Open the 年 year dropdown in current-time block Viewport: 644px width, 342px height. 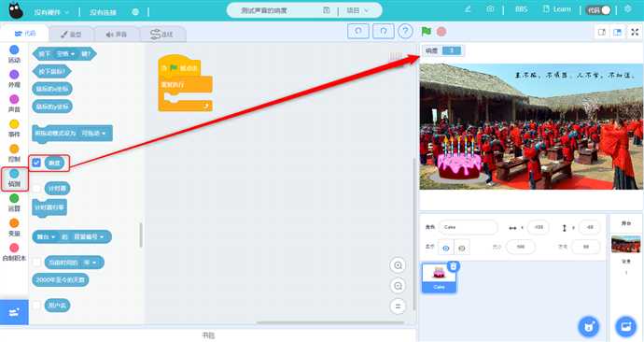point(90,263)
